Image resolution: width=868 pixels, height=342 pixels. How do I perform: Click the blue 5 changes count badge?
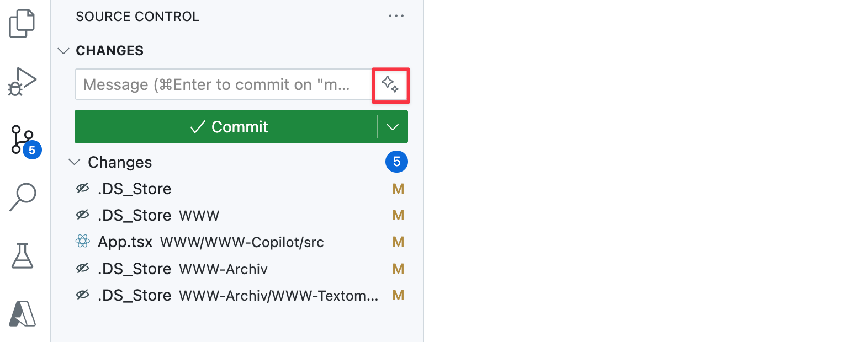tap(396, 162)
